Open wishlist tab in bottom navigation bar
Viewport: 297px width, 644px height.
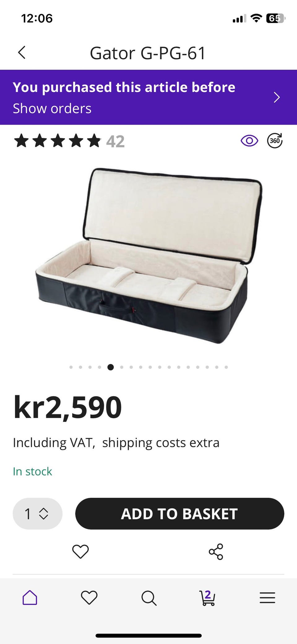click(x=89, y=598)
